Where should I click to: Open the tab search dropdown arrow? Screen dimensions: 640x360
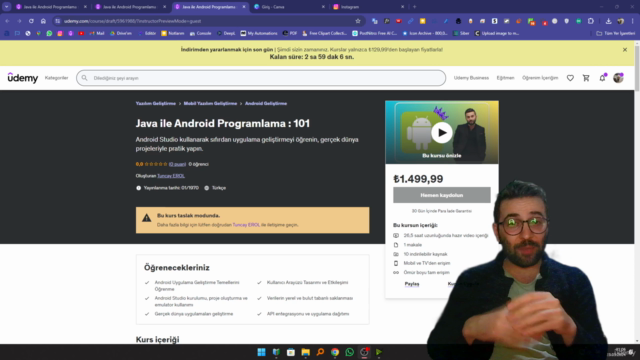click(7, 7)
